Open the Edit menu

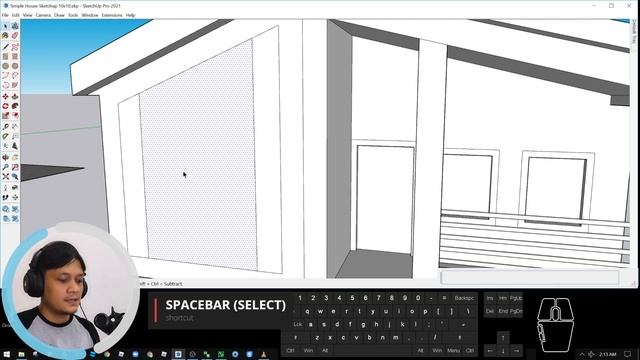tap(16, 15)
